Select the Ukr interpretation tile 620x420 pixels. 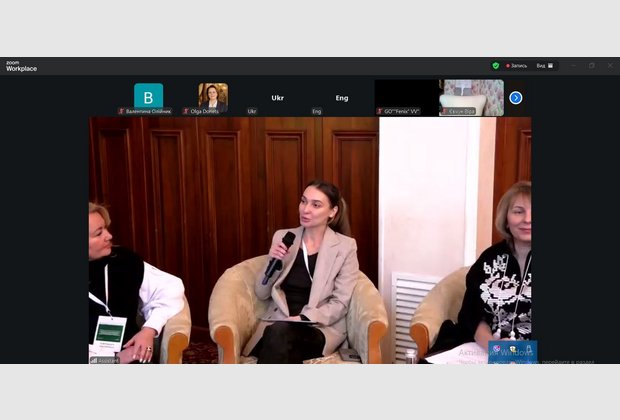278,98
